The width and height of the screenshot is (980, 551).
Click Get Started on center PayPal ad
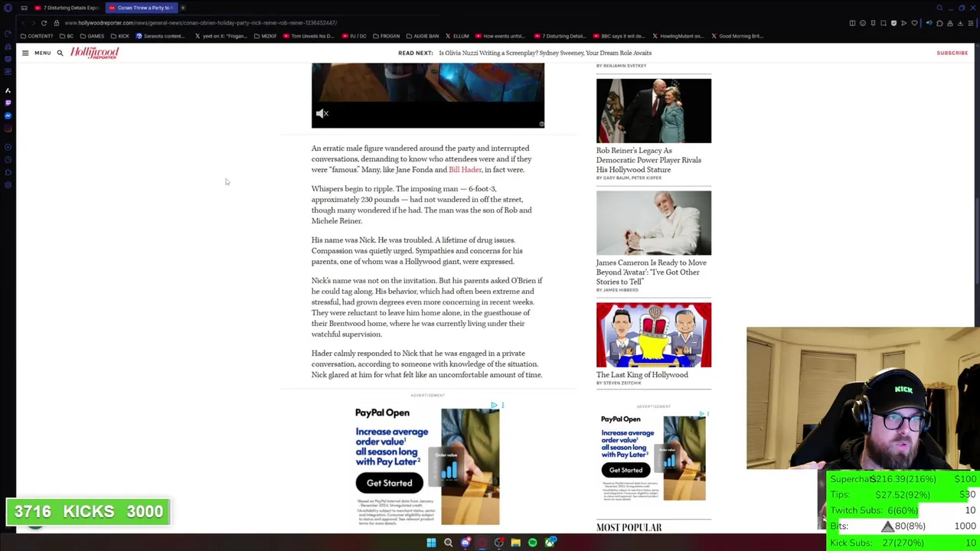pos(389,483)
